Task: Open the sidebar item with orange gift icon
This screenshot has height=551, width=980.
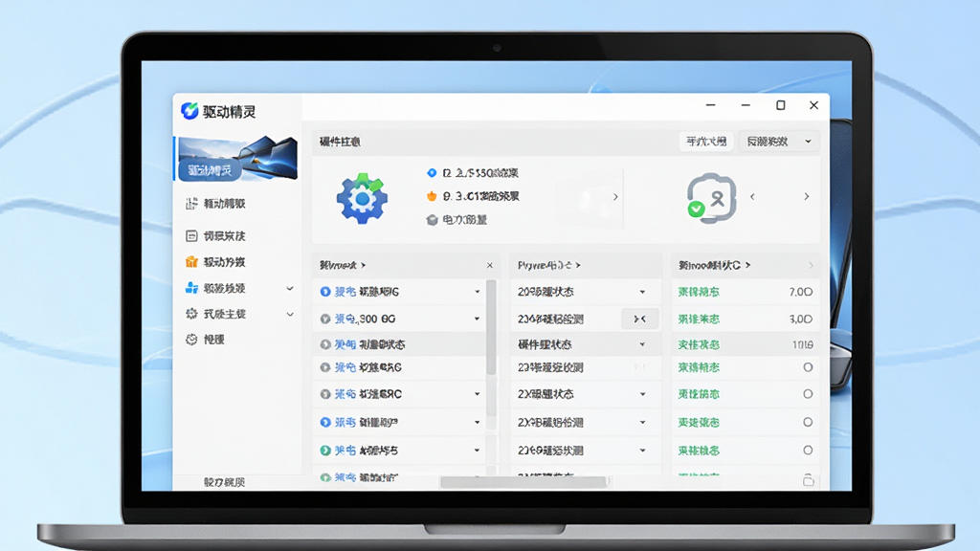Action: point(215,262)
